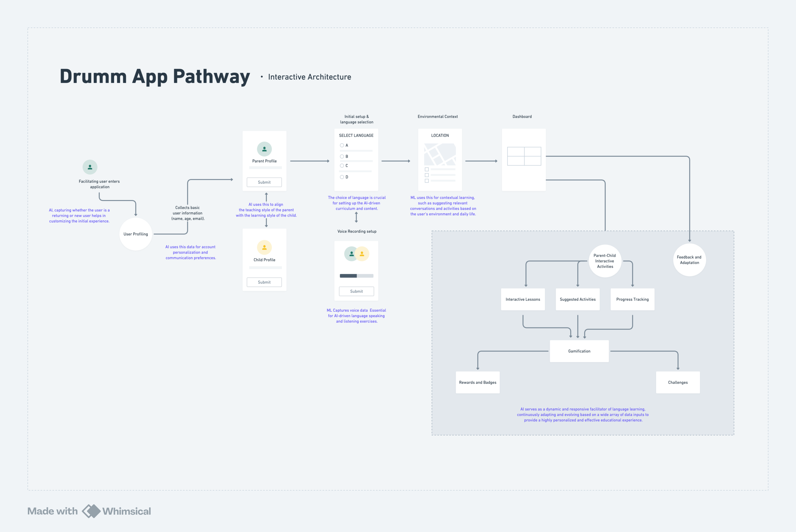Click the 'Voice Recording setup' label

tap(357, 231)
